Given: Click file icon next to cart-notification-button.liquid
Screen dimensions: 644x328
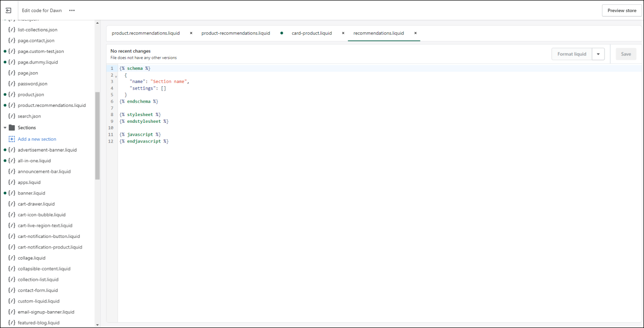Looking at the screenshot, I should [x=12, y=236].
